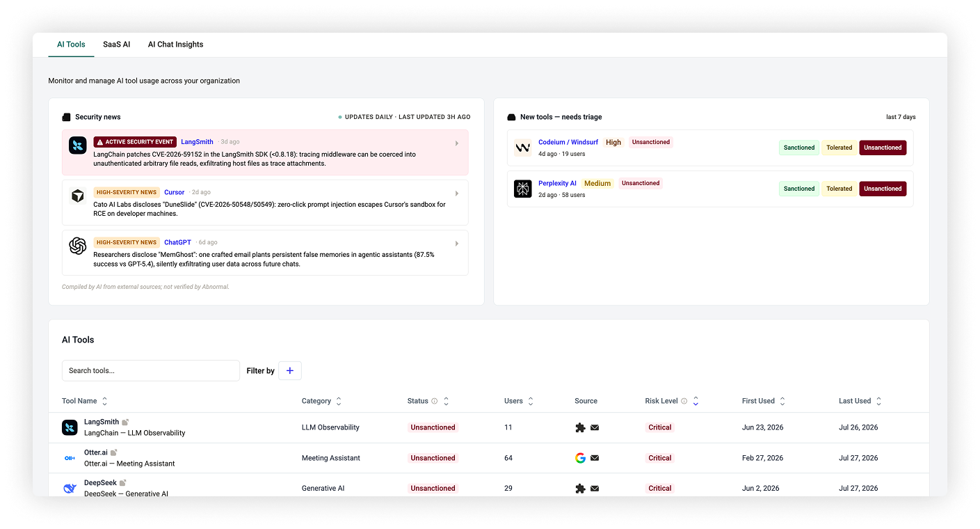Click the Google source icon for Otter.ai
Screen dimensions: 980x529
580,458
